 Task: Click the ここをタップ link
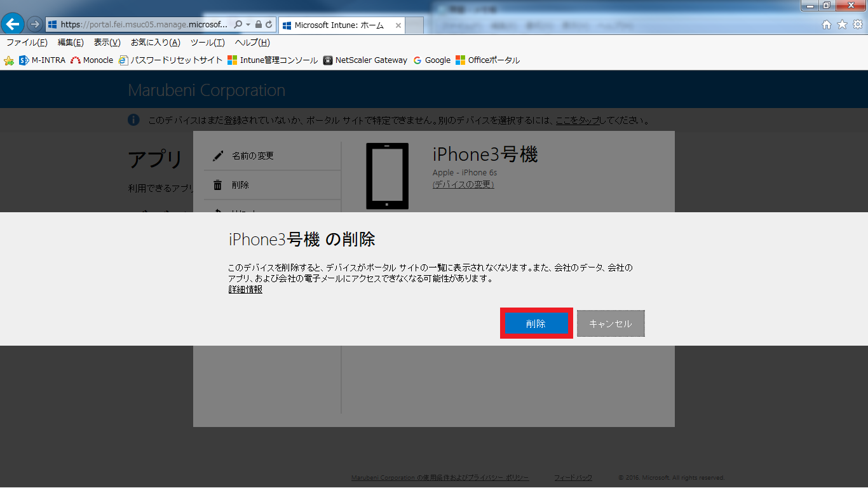[x=579, y=119]
